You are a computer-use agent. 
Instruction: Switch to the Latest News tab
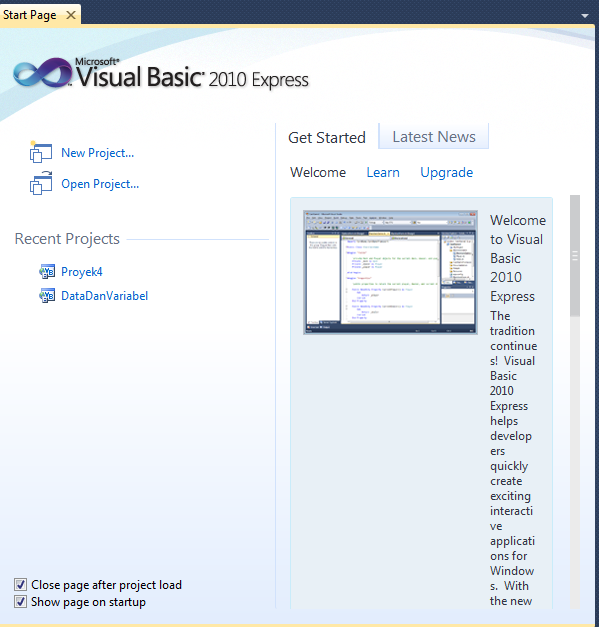433,136
